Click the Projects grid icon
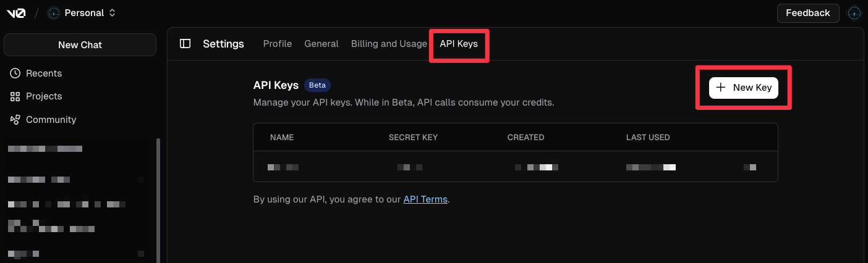868x263 pixels. tap(15, 96)
